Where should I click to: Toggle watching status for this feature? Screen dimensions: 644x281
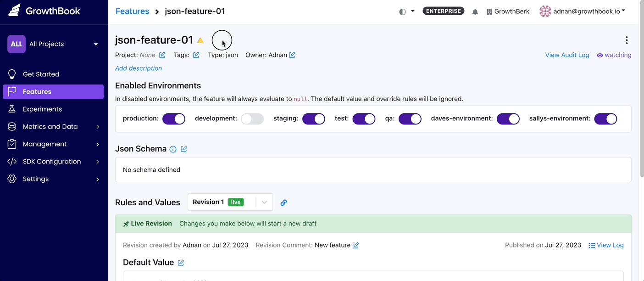[614, 55]
